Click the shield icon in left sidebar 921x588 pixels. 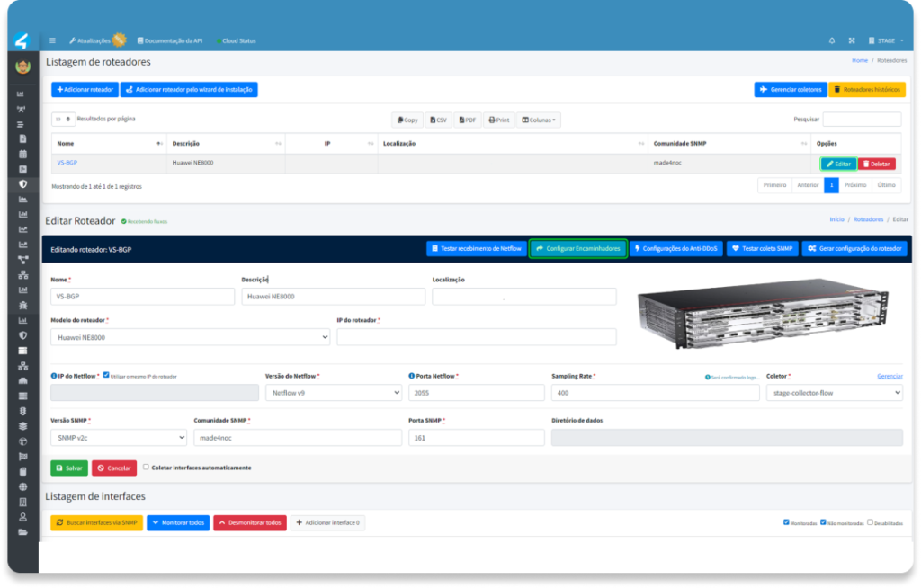22,183
